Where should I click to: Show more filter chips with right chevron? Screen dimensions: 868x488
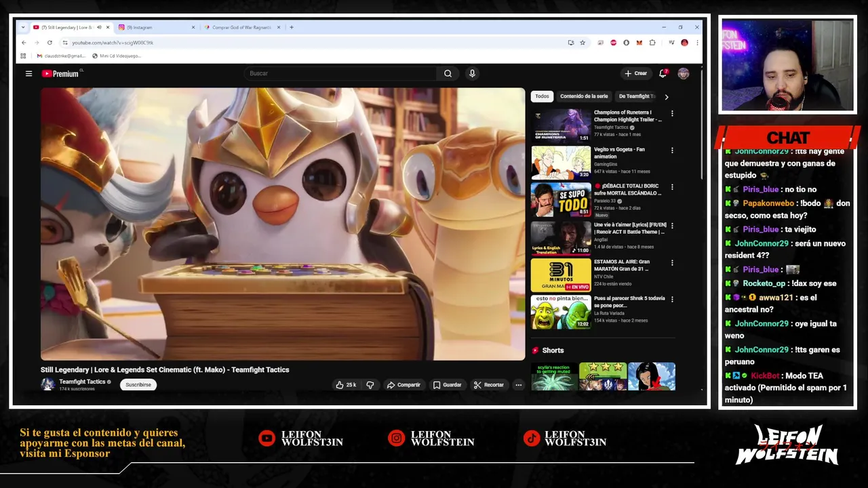click(x=666, y=97)
